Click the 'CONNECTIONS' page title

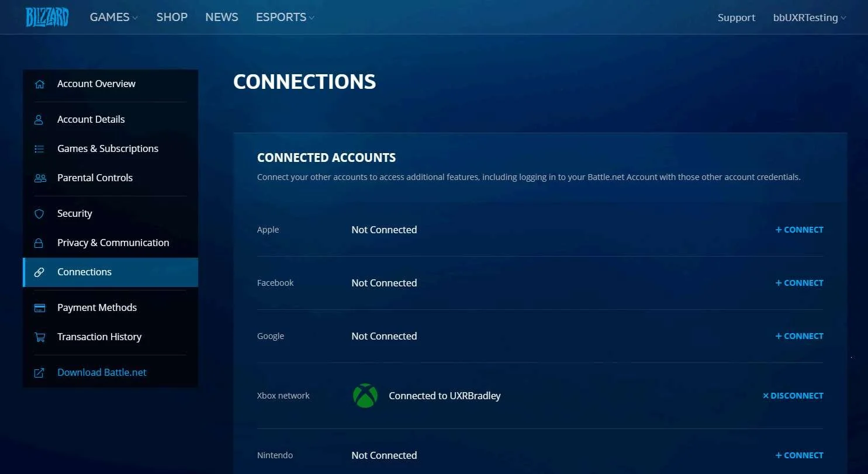pyautogui.click(x=305, y=82)
